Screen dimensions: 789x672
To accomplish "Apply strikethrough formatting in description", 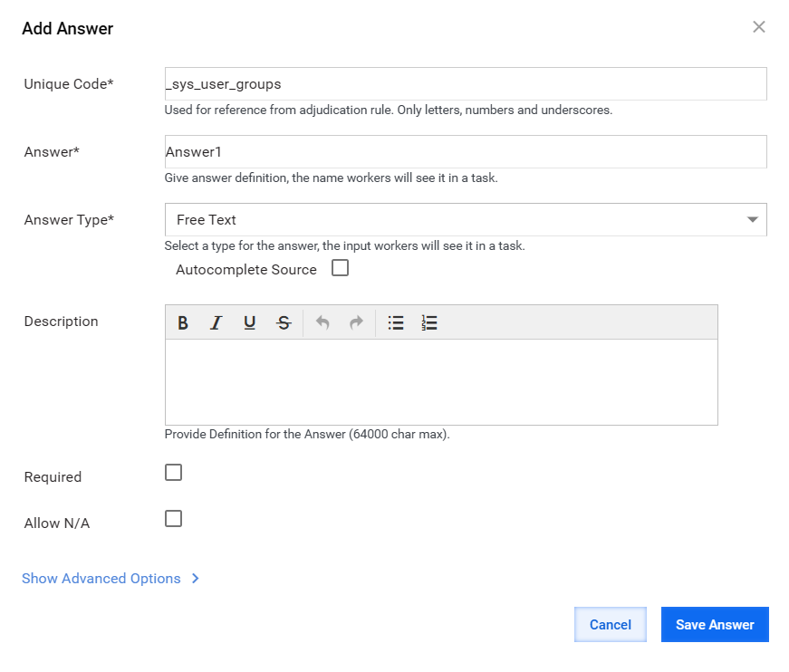I will [x=284, y=322].
